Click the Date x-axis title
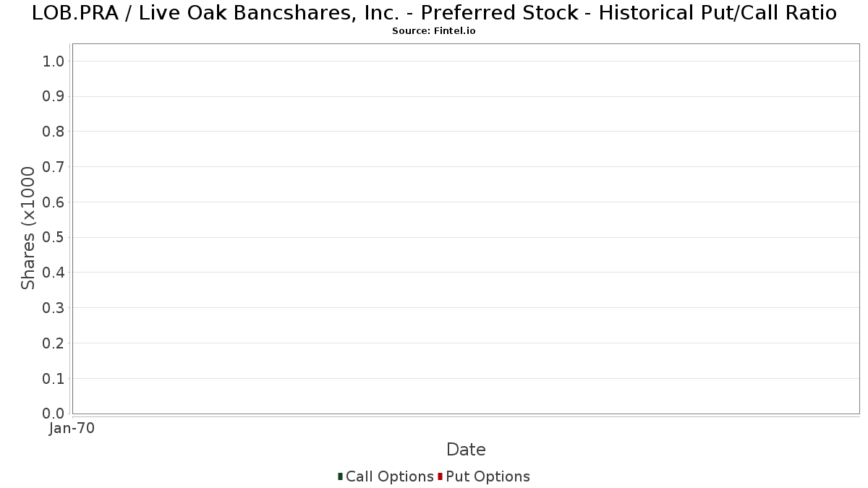 tap(466, 450)
